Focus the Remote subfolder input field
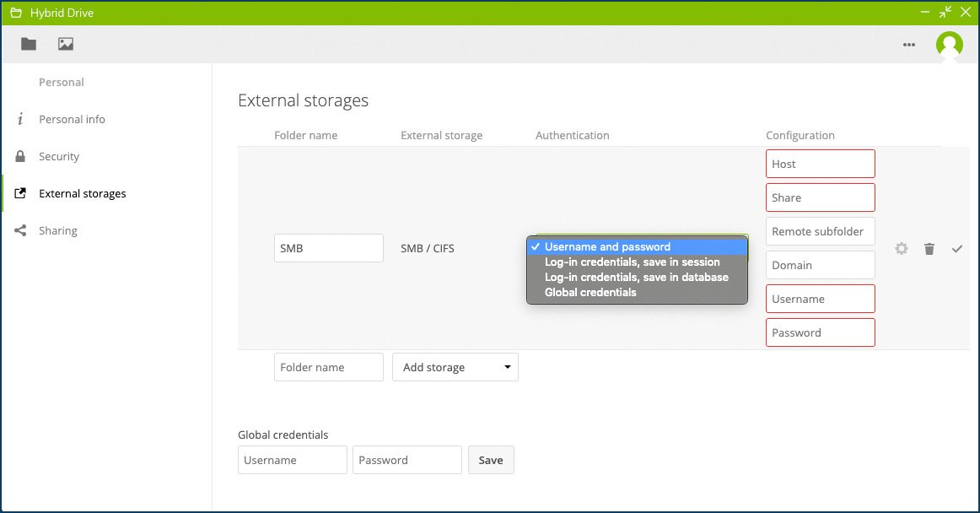 pos(820,231)
